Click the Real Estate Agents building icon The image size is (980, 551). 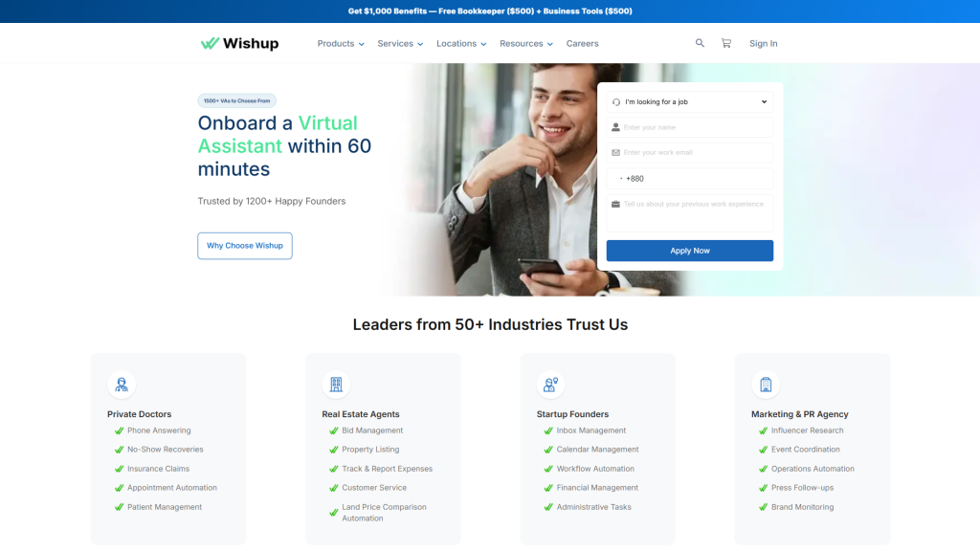(336, 385)
